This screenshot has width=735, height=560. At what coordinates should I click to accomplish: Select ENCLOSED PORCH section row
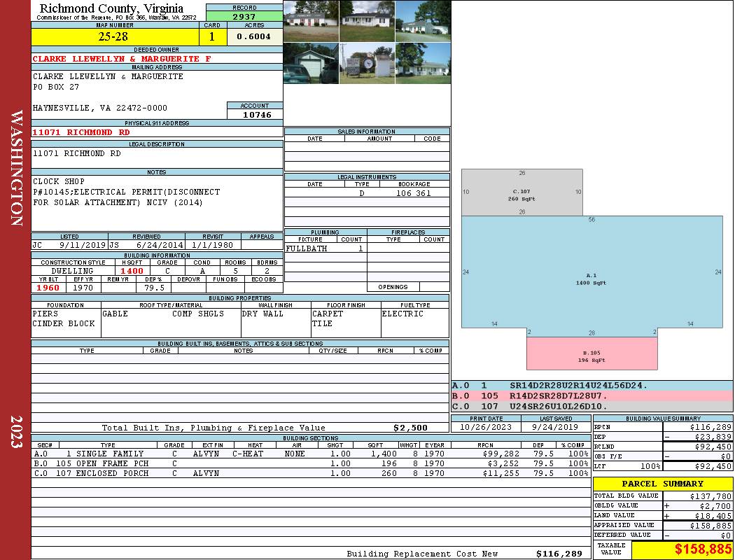click(311, 473)
